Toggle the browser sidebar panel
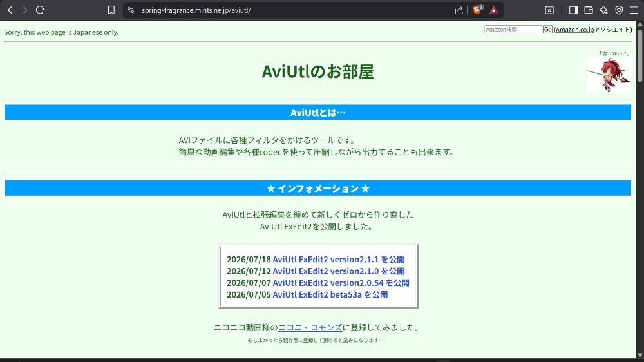 click(x=573, y=10)
